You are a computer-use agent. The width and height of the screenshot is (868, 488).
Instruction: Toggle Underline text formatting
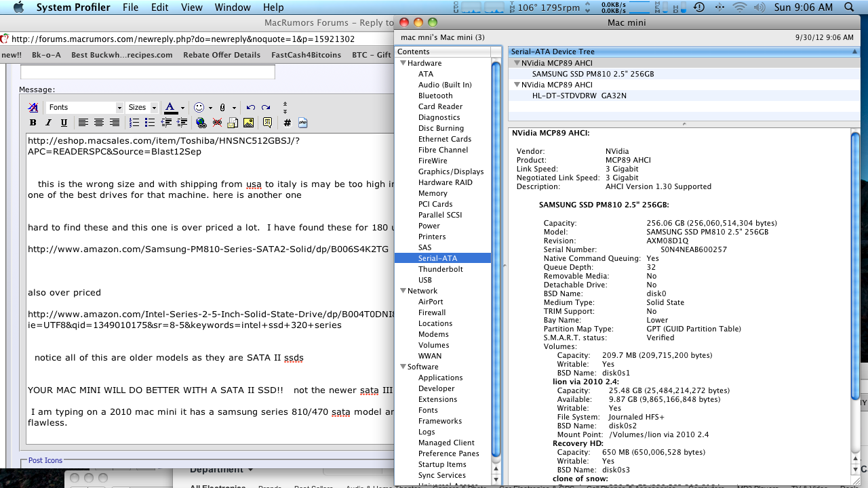(64, 123)
